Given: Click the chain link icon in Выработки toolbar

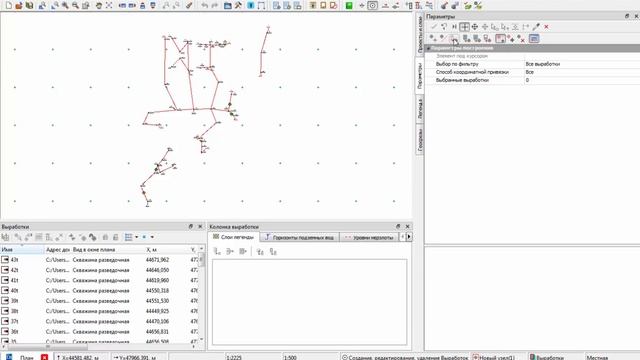Looking at the screenshot, I should coord(93,237).
